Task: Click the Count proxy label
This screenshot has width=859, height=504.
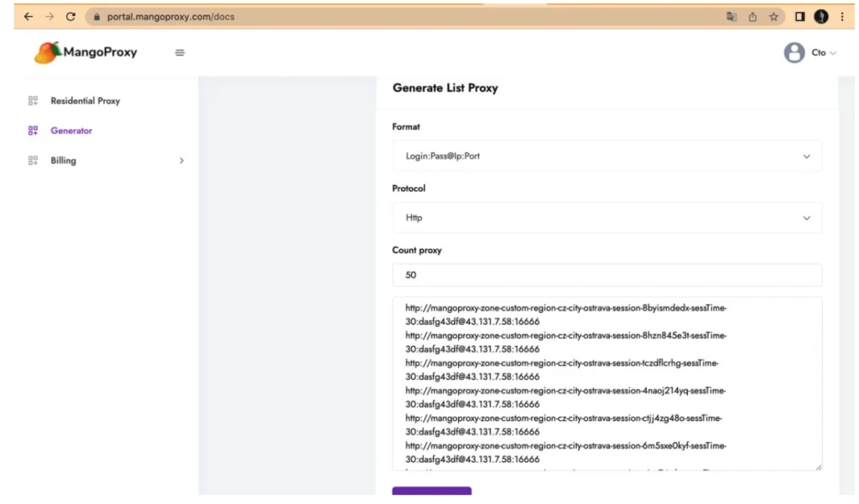Action: click(417, 250)
